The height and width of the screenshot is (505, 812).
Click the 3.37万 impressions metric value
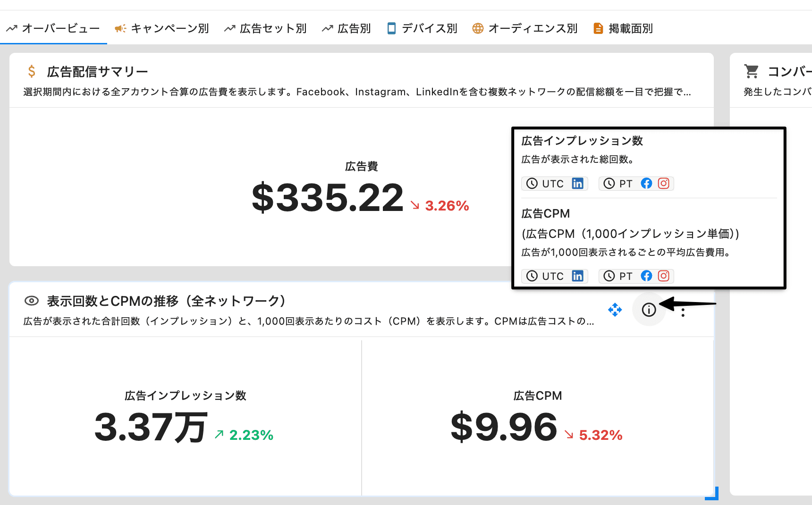(151, 427)
